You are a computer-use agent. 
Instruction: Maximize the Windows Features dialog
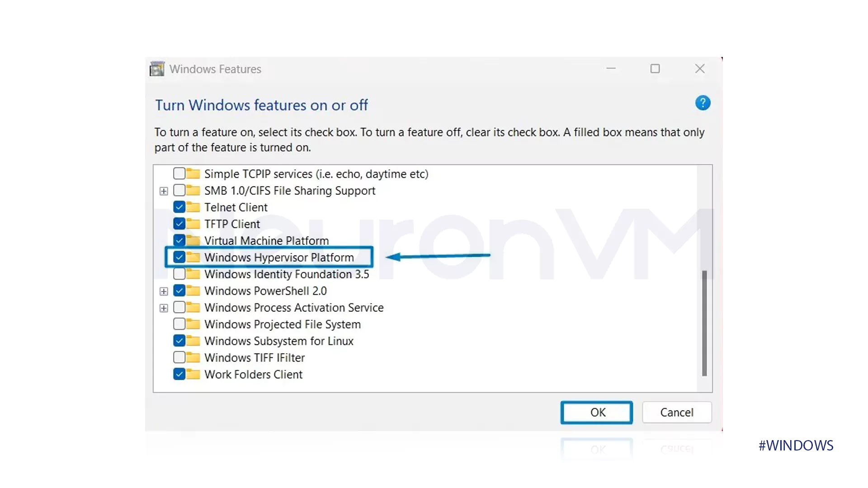(655, 69)
